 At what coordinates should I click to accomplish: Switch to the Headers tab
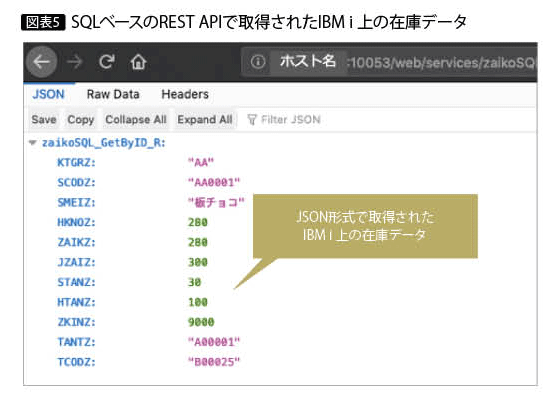185,94
